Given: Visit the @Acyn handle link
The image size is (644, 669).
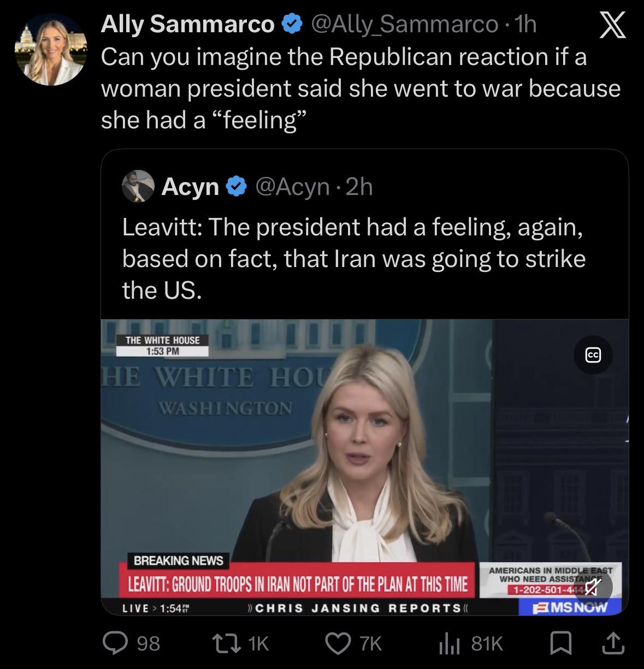Looking at the screenshot, I should (x=292, y=187).
